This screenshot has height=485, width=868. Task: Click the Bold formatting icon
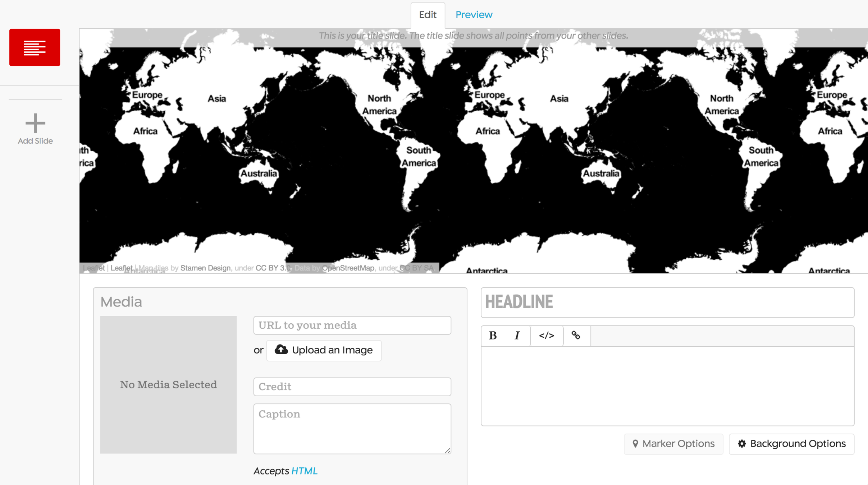(493, 336)
